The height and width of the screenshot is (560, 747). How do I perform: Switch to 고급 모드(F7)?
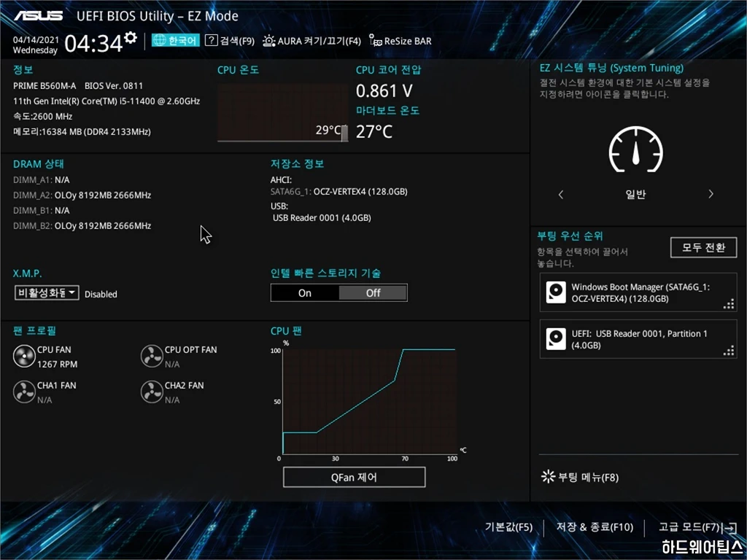coord(697,526)
